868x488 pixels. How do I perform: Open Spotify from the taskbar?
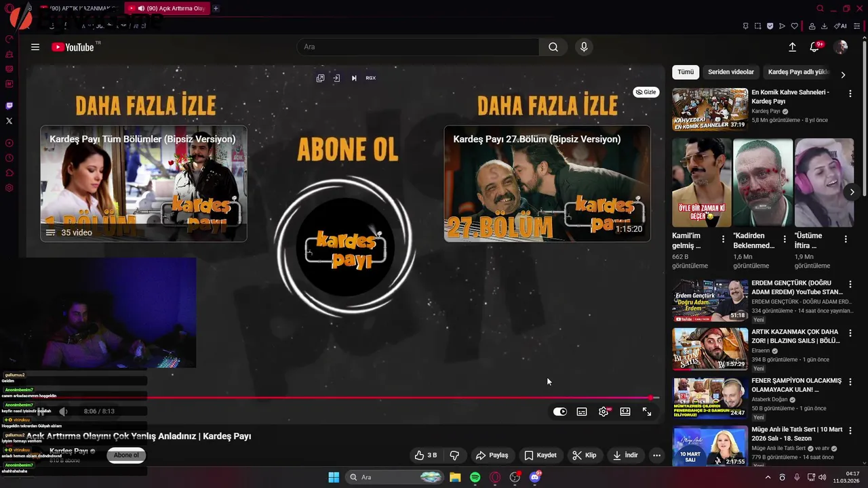tap(475, 477)
